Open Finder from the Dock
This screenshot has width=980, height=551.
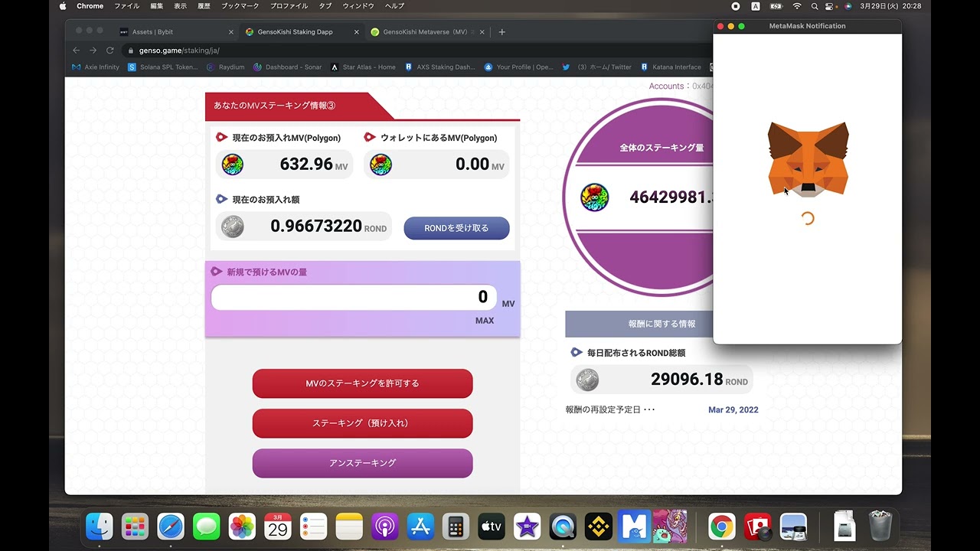pos(100,527)
